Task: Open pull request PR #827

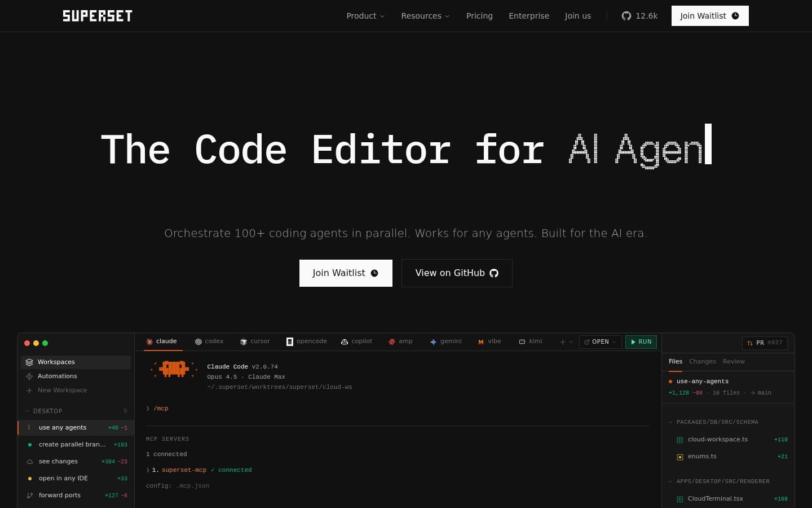Action: click(x=765, y=343)
